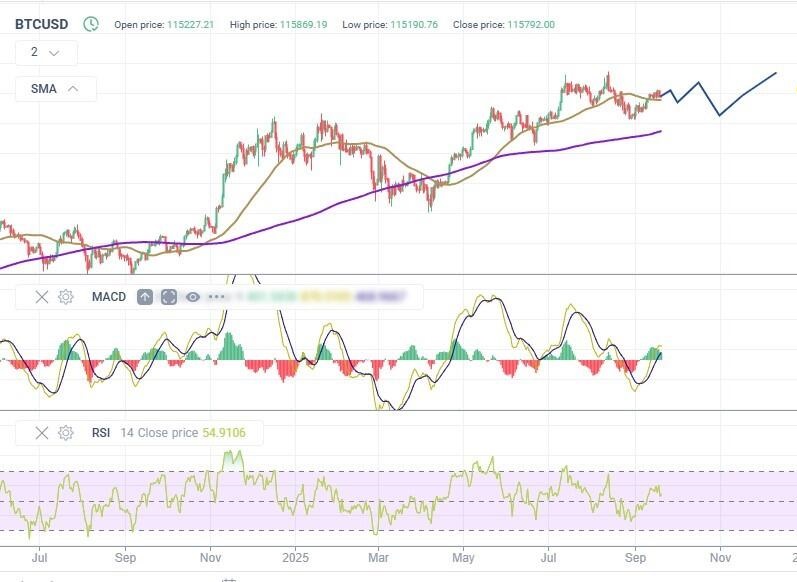Click the Close price value 115792.00
This screenshot has width=797, height=582.
click(x=531, y=24)
